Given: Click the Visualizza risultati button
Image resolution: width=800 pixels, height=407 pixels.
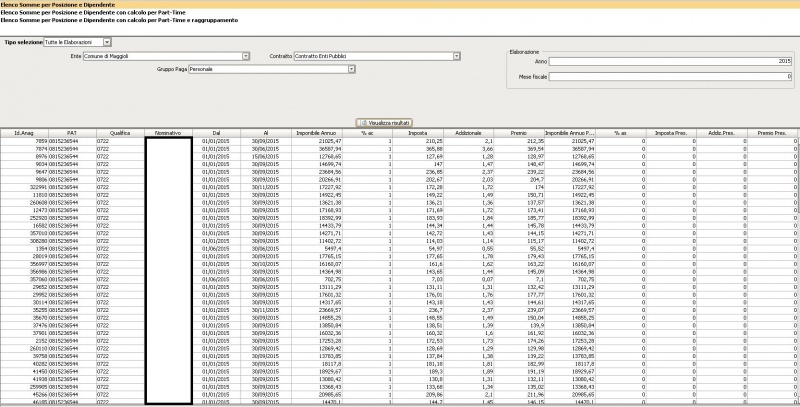Looking at the screenshot, I should tap(385, 121).
